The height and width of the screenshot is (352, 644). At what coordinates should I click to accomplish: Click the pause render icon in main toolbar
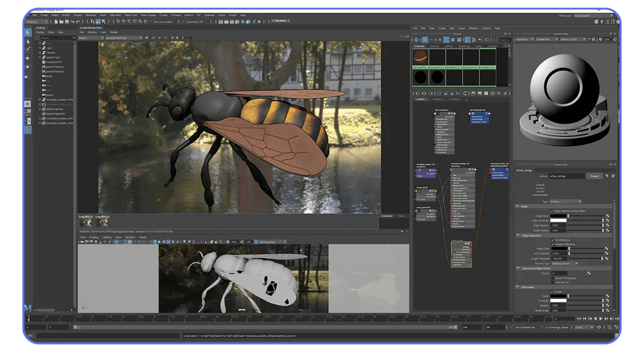click(259, 21)
